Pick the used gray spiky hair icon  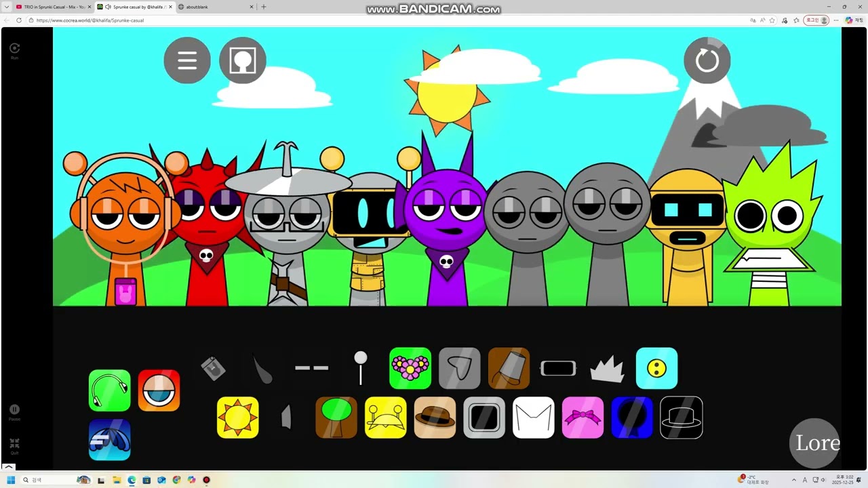pos(608,370)
